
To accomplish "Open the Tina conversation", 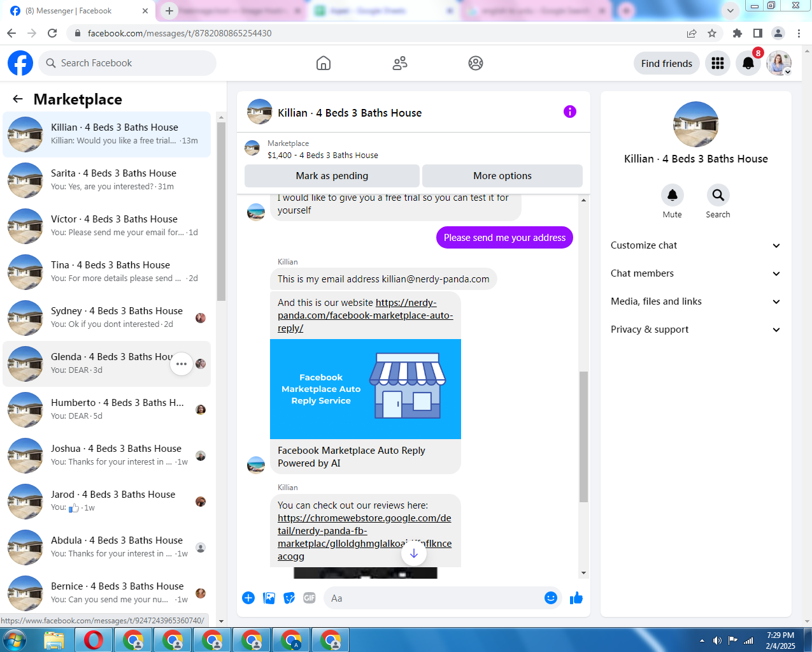I will point(107,272).
